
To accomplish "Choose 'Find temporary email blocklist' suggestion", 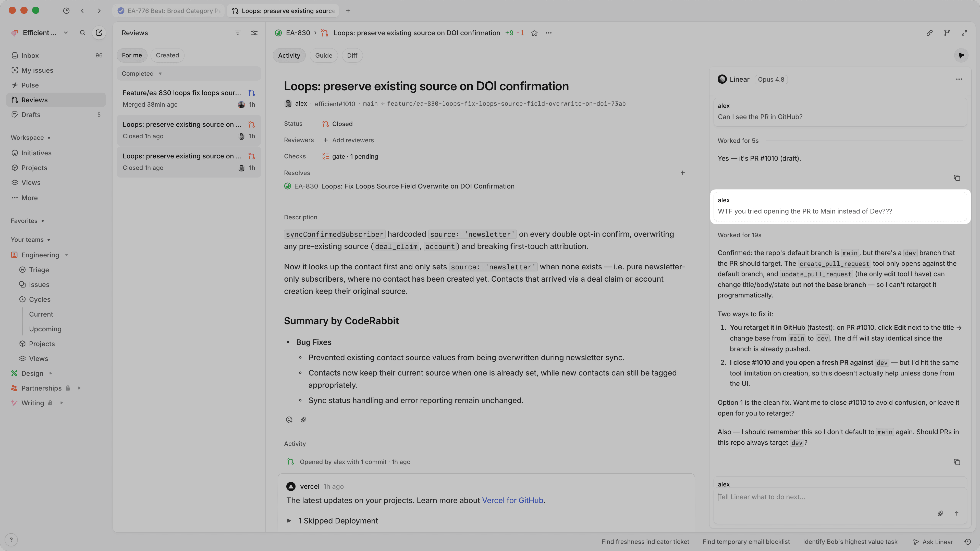I will (x=746, y=542).
